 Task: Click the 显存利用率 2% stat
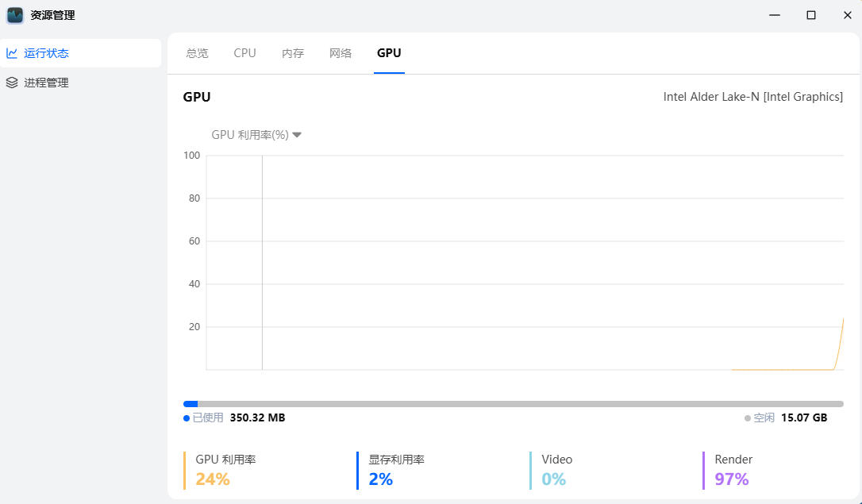coord(396,470)
